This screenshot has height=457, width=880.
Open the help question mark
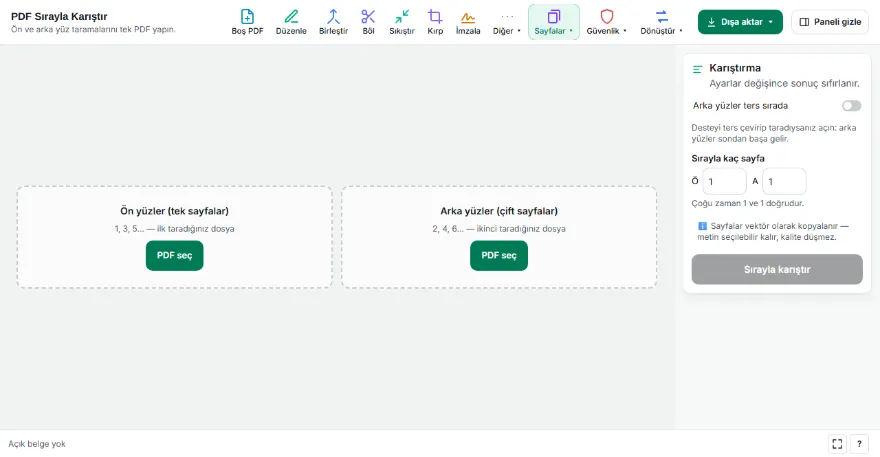(x=859, y=444)
